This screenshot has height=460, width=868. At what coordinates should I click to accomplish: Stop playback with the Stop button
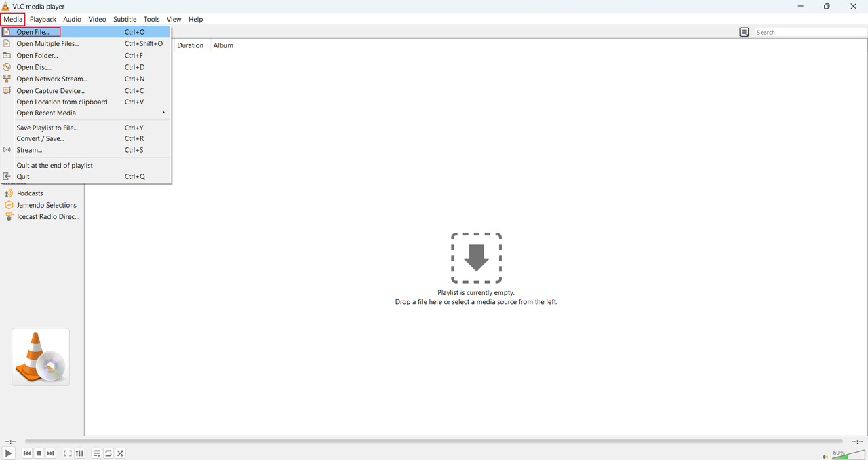point(39,453)
